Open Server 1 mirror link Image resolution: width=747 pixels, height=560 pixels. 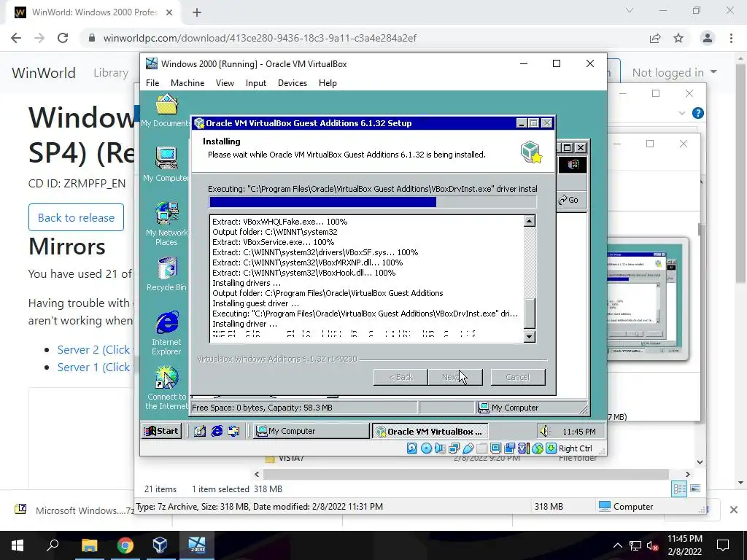click(94, 367)
